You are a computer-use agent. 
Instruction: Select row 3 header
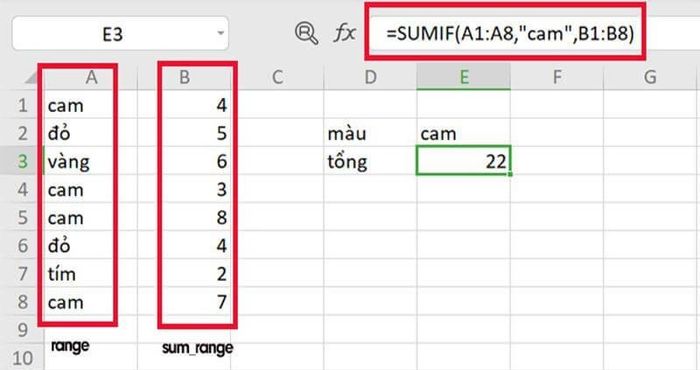(x=22, y=161)
